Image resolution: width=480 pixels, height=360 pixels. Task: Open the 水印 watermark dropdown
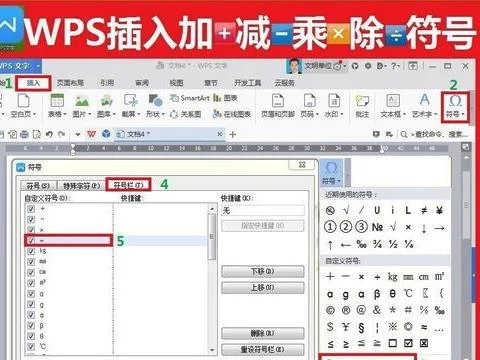point(334,106)
